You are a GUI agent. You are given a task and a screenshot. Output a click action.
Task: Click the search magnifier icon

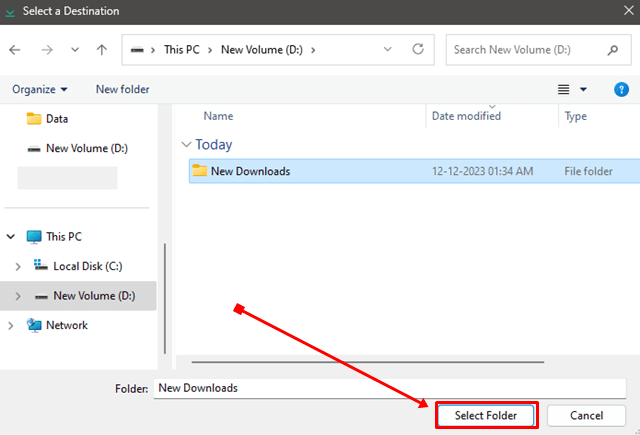612,49
